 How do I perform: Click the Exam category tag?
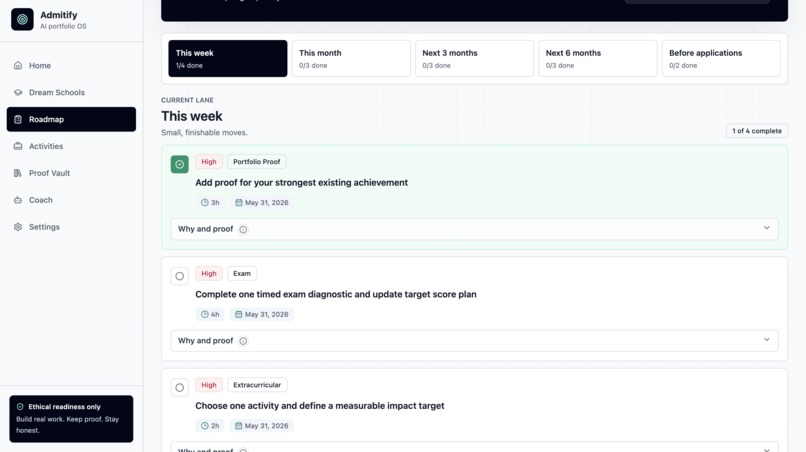pyautogui.click(x=242, y=274)
